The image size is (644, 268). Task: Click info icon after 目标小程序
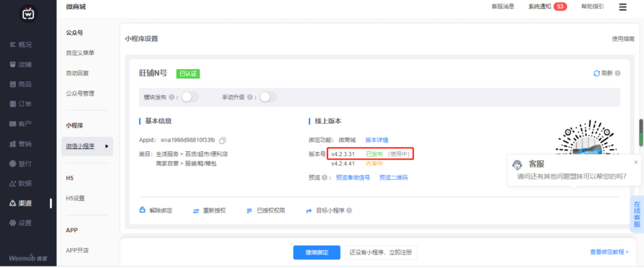point(349,211)
